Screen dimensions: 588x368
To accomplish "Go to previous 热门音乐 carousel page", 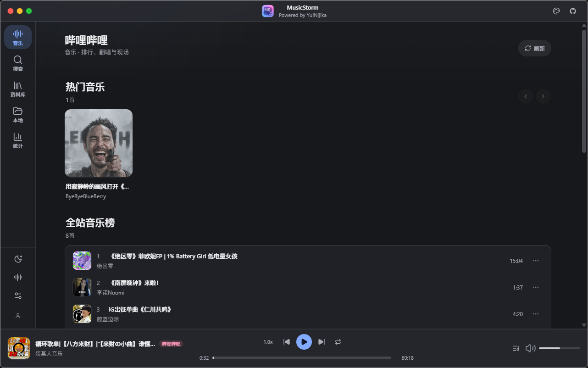I will tap(526, 96).
